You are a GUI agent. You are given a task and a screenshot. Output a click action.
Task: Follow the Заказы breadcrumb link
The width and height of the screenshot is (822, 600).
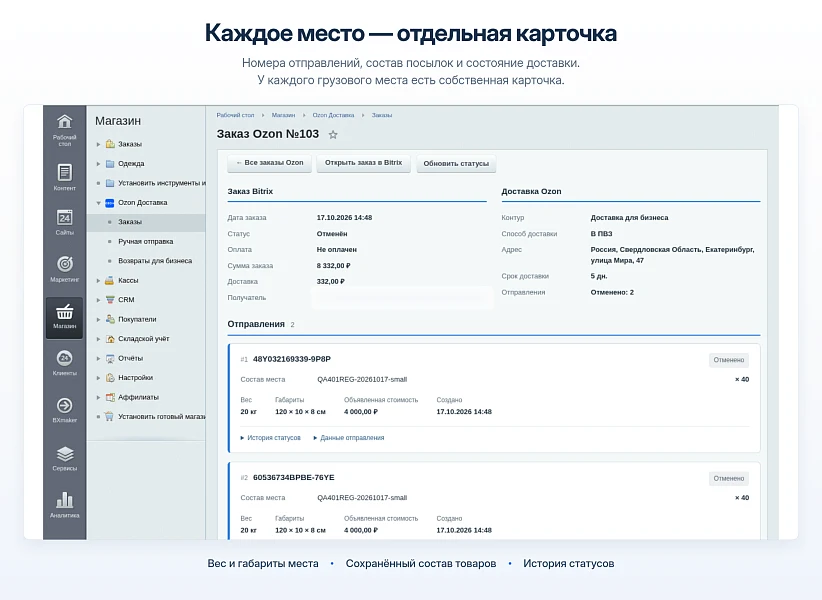click(382, 115)
